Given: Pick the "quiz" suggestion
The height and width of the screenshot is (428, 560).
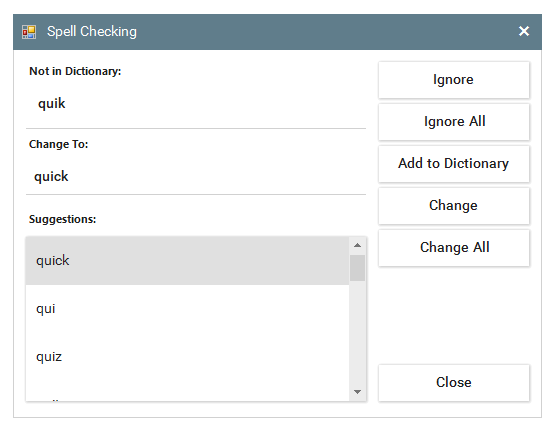Looking at the screenshot, I should pyautogui.click(x=187, y=357).
